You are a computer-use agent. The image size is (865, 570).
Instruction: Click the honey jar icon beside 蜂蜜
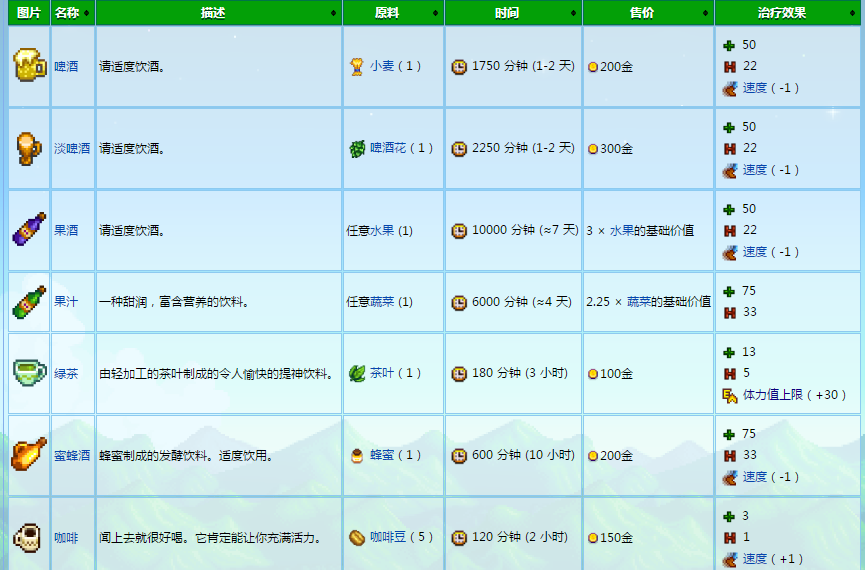357,456
